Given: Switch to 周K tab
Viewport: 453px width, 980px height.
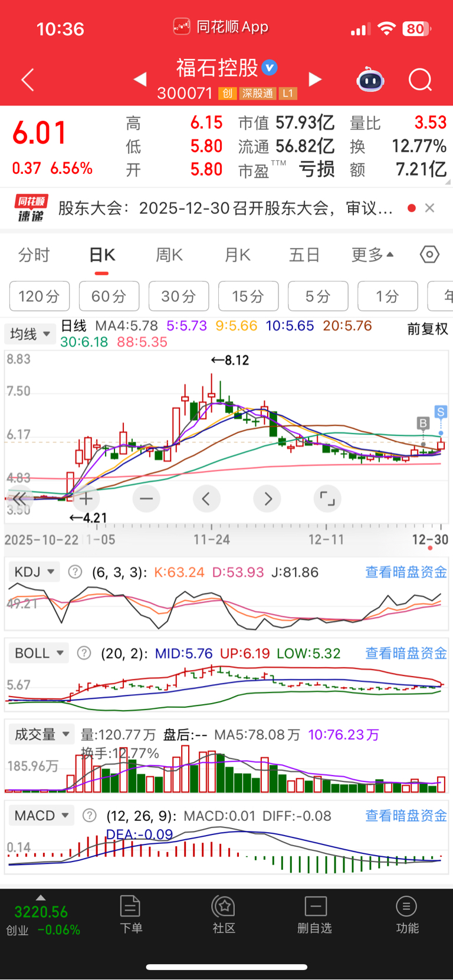Looking at the screenshot, I should 169,255.
